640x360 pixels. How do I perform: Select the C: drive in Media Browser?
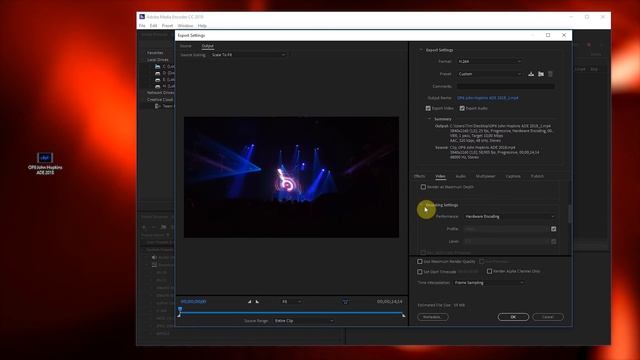[x=164, y=67]
